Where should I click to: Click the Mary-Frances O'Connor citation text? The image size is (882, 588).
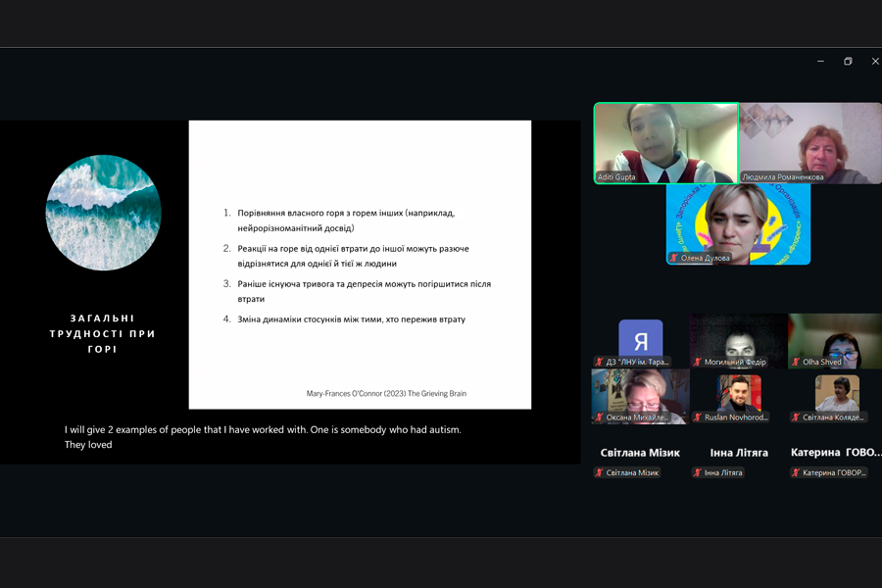386,393
